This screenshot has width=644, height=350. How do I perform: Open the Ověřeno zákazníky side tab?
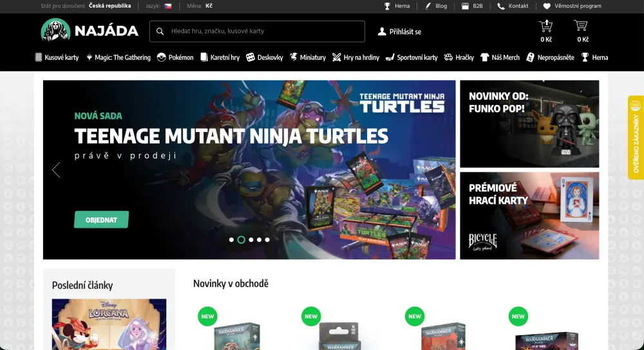(x=636, y=138)
